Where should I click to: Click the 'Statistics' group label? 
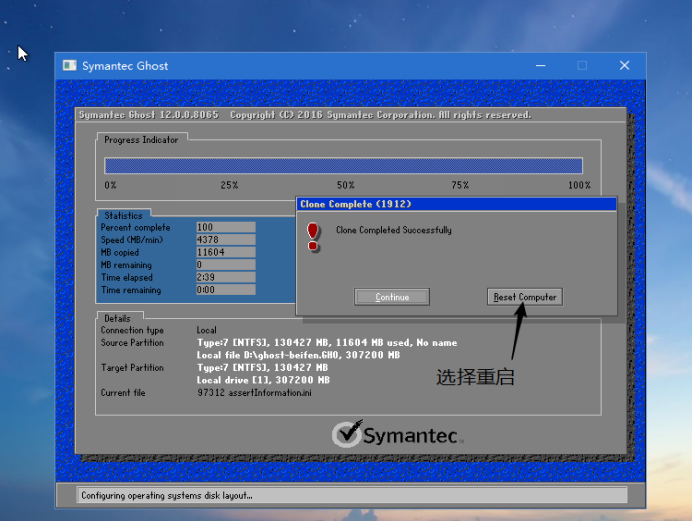pos(123,216)
